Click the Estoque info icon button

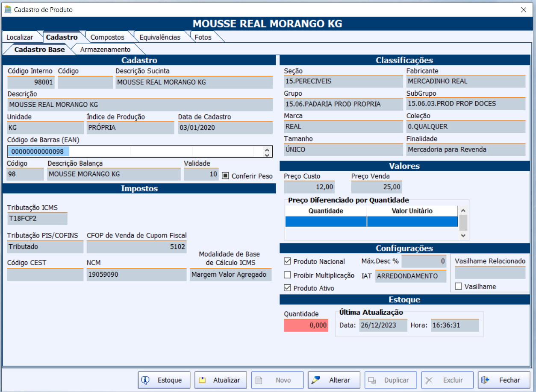[x=146, y=380]
